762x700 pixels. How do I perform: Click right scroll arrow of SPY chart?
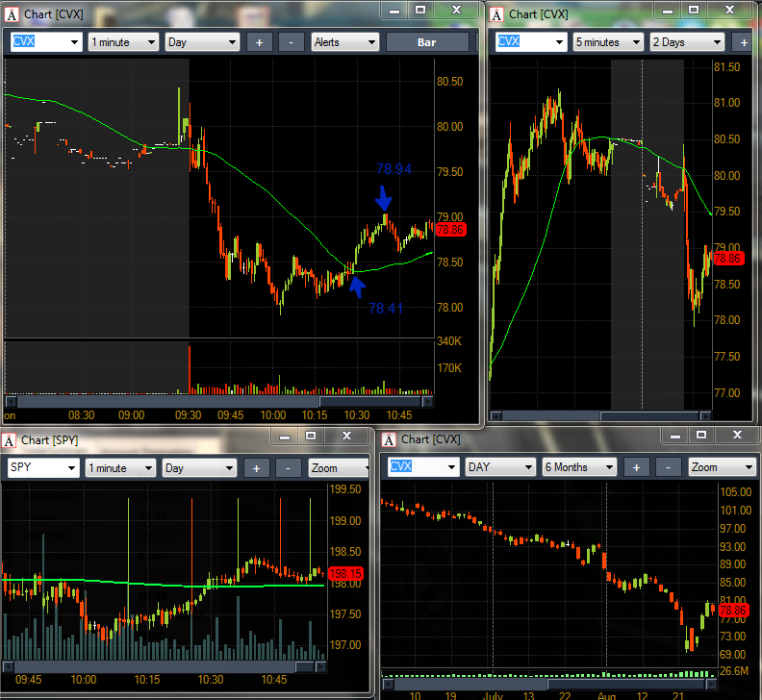click(320, 667)
